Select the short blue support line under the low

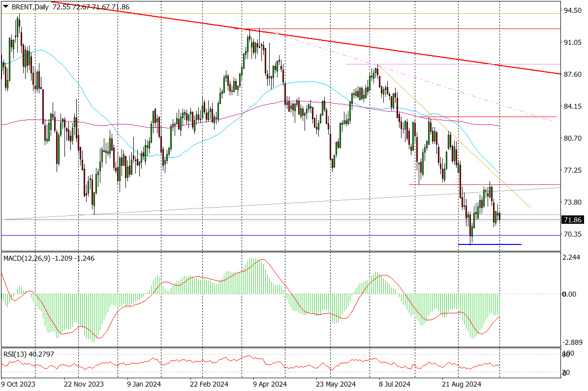490,244
